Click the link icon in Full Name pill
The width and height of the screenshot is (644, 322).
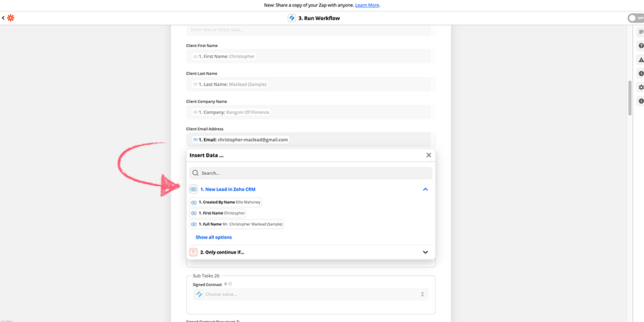tap(194, 225)
